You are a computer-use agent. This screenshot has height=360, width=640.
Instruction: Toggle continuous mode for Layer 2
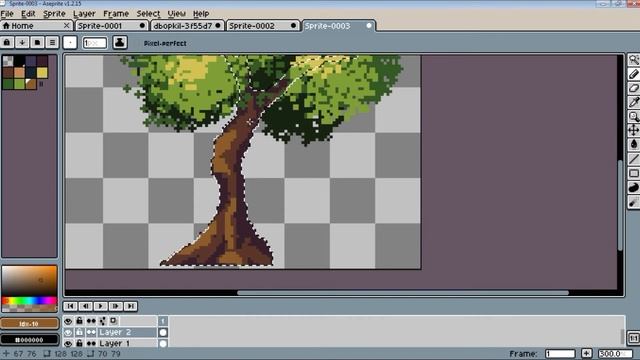pos(91,332)
